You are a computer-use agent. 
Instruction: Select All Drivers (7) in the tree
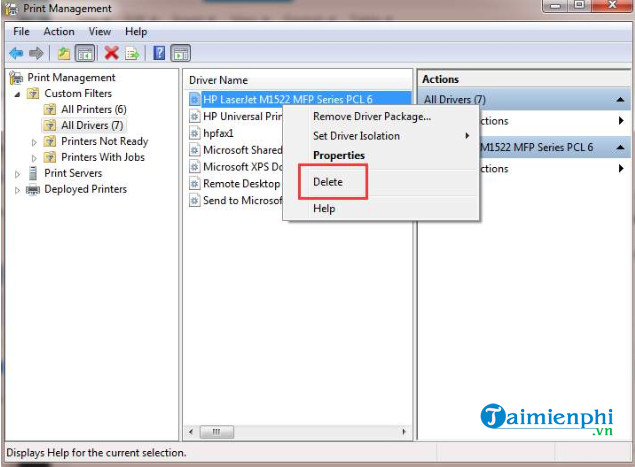pos(92,126)
